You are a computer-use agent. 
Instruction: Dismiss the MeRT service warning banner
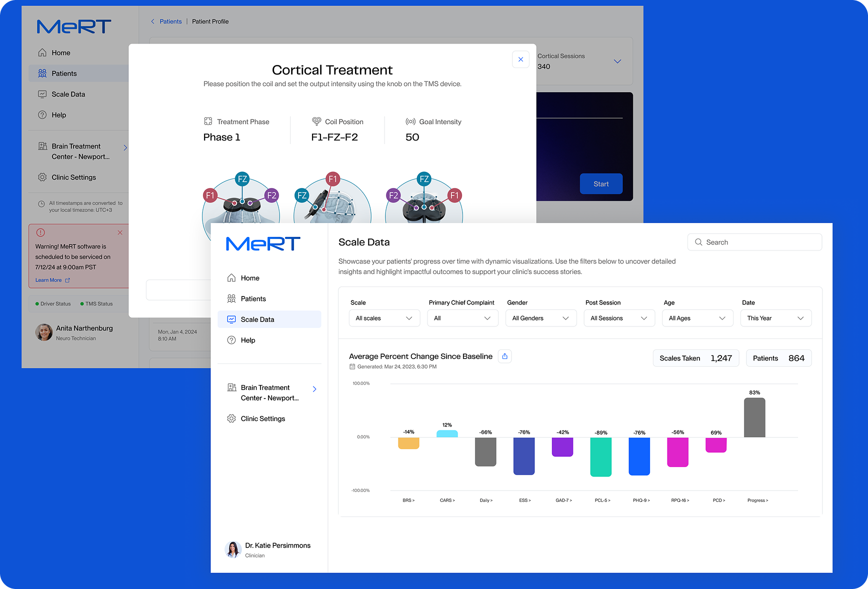120,232
